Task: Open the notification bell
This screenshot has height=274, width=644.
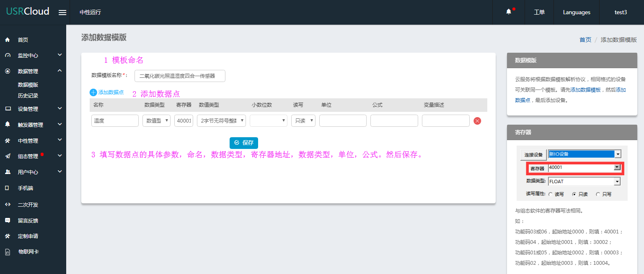Action: (509, 12)
